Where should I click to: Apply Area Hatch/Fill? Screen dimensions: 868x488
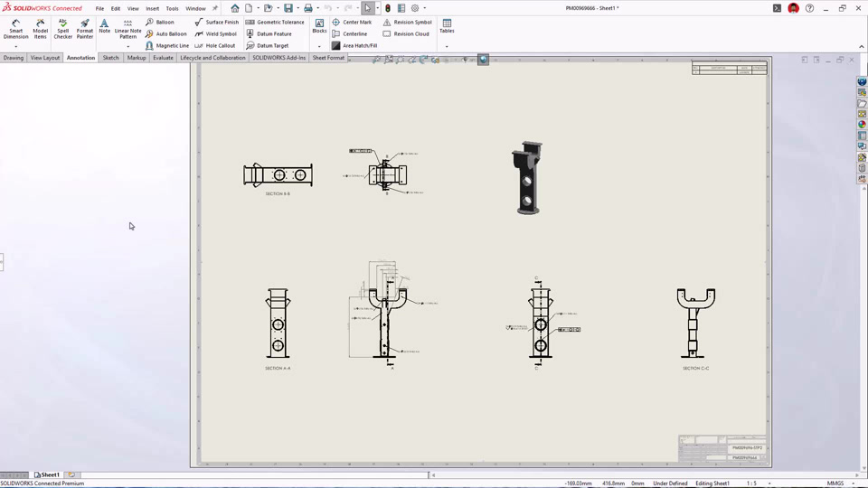(354, 45)
